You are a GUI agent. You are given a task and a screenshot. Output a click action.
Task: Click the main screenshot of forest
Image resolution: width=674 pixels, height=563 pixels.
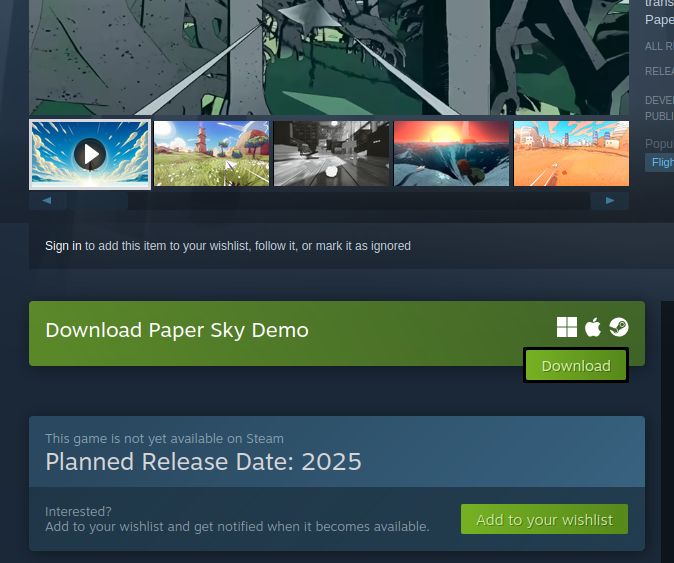tap(329, 57)
